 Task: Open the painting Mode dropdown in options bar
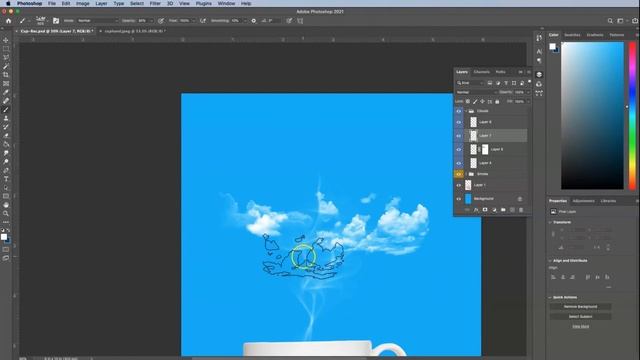[x=97, y=20]
